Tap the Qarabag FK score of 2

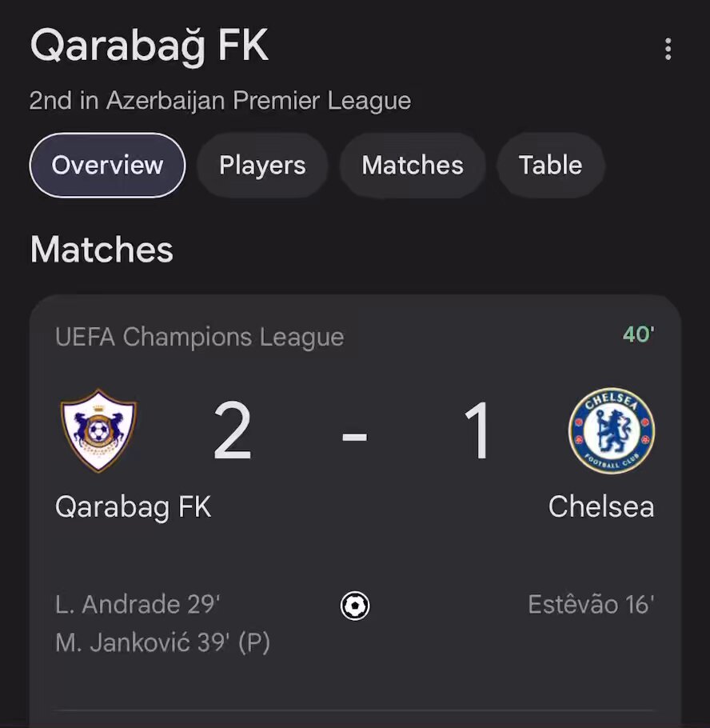coord(233,431)
